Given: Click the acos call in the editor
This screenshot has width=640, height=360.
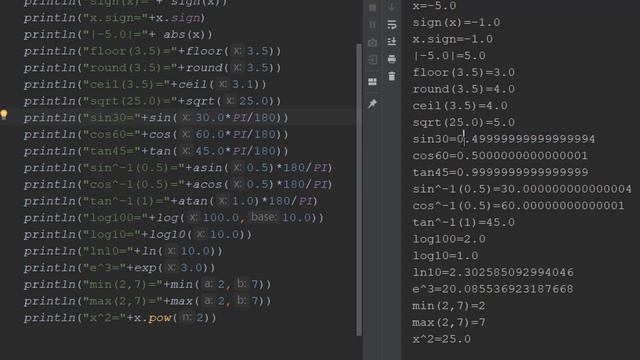Looking at the screenshot, I should pos(207,184).
